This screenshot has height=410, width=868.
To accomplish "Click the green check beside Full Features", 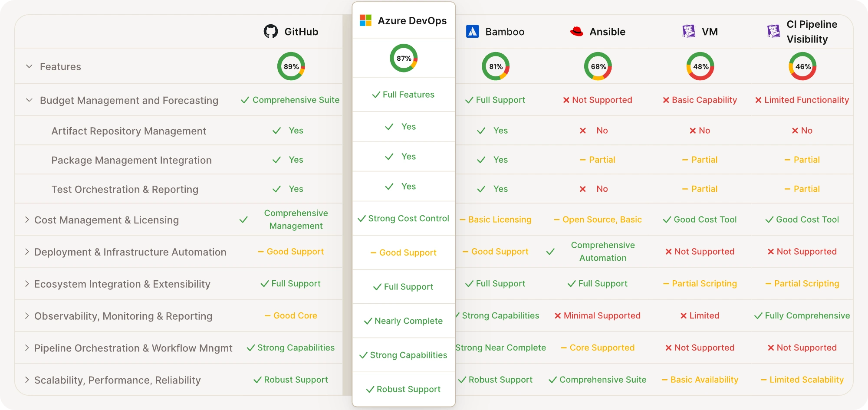I will coord(375,94).
